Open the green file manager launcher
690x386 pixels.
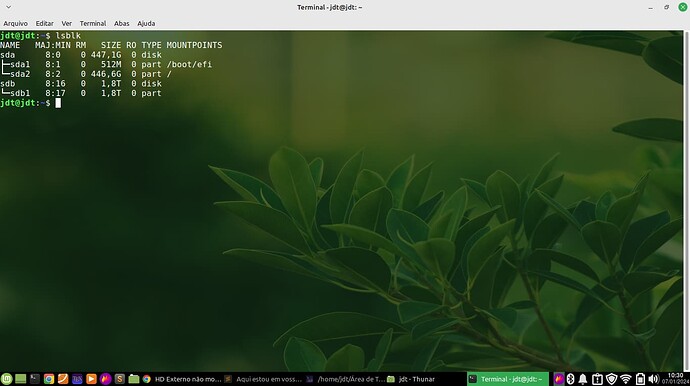click(x=134, y=379)
